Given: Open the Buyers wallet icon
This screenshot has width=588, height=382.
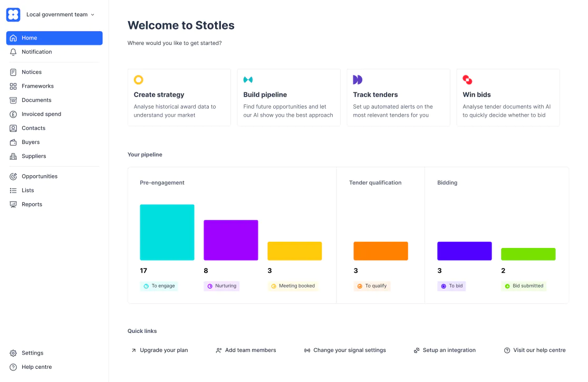Looking at the screenshot, I should pyautogui.click(x=13, y=142).
